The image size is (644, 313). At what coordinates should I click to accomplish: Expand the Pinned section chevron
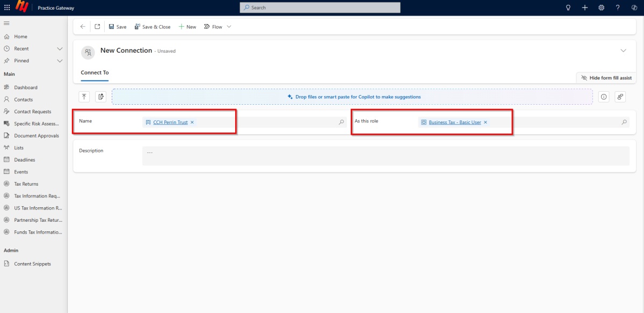pyautogui.click(x=60, y=61)
